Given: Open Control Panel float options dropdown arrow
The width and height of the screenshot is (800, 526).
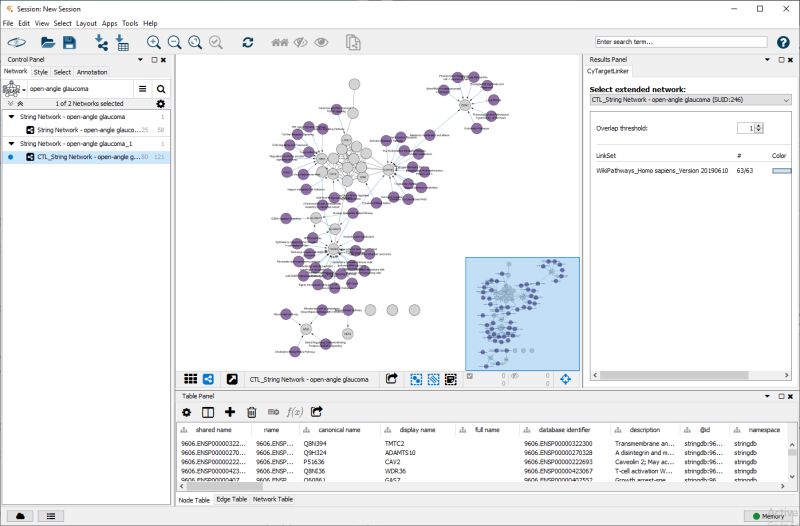Looking at the screenshot, I should pyautogui.click(x=140, y=60).
